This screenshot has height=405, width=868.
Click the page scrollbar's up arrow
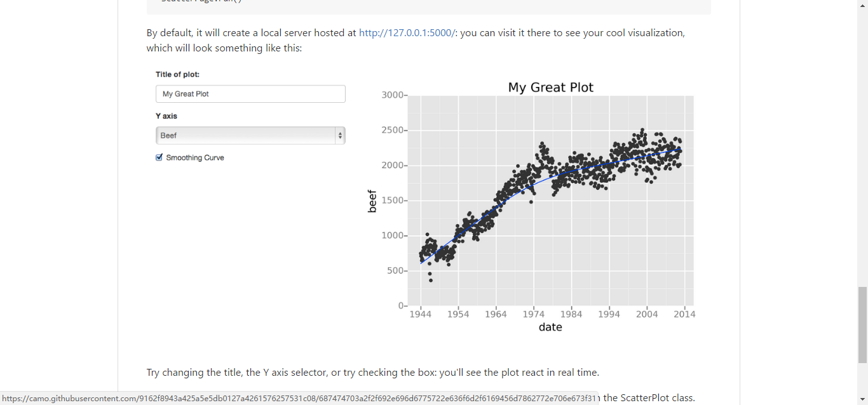tap(862, 5)
